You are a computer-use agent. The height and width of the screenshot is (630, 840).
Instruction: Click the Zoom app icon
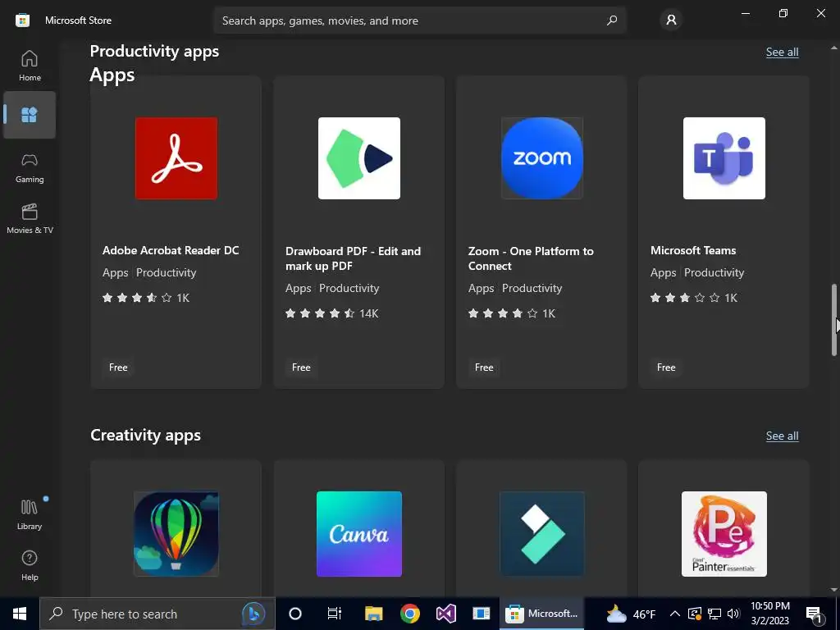click(x=541, y=158)
